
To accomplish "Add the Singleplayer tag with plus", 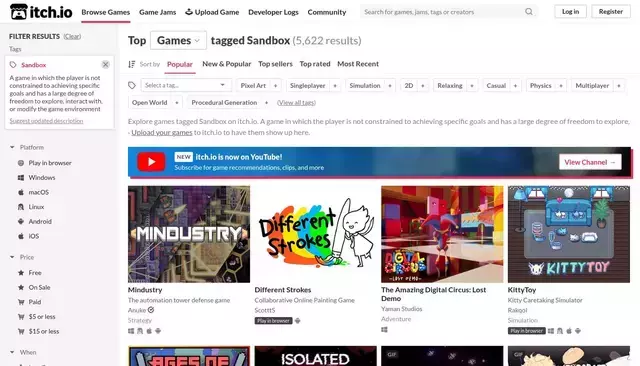I will click(x=335, y=86).
